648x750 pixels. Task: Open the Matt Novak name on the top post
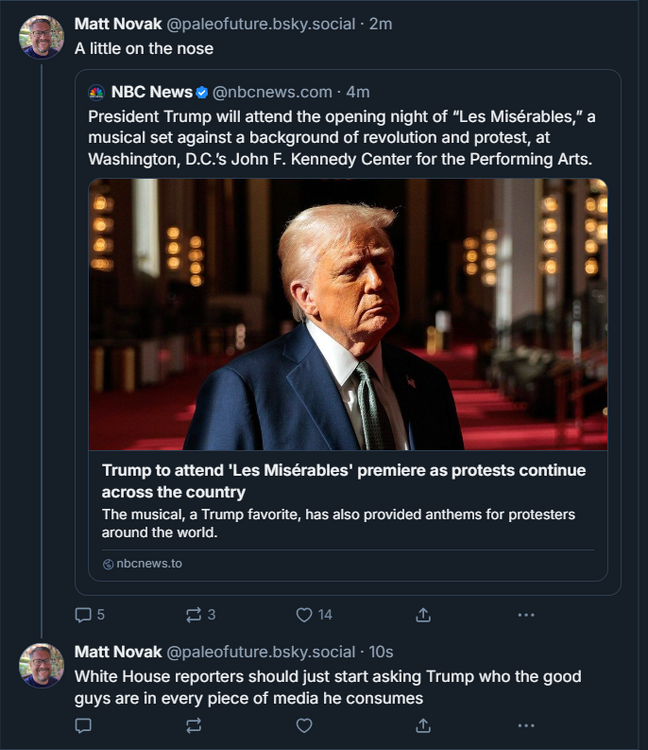pyautogui.click(x=118, y=23)
